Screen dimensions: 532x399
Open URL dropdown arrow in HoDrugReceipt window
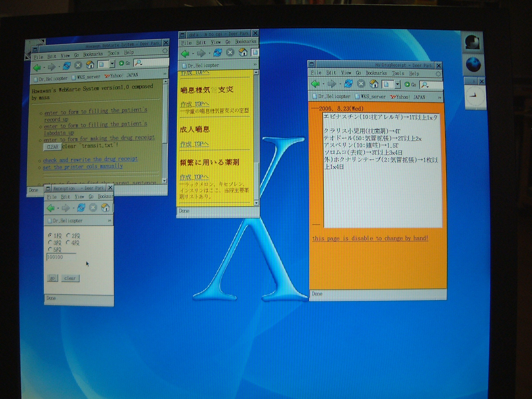[397, 84]
